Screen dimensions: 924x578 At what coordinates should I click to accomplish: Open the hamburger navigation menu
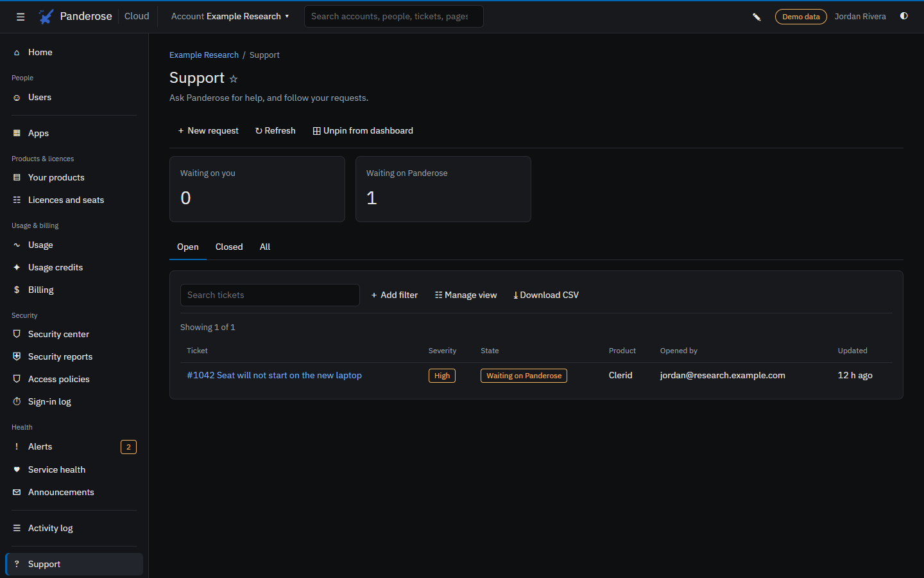(x=21, y=17)
